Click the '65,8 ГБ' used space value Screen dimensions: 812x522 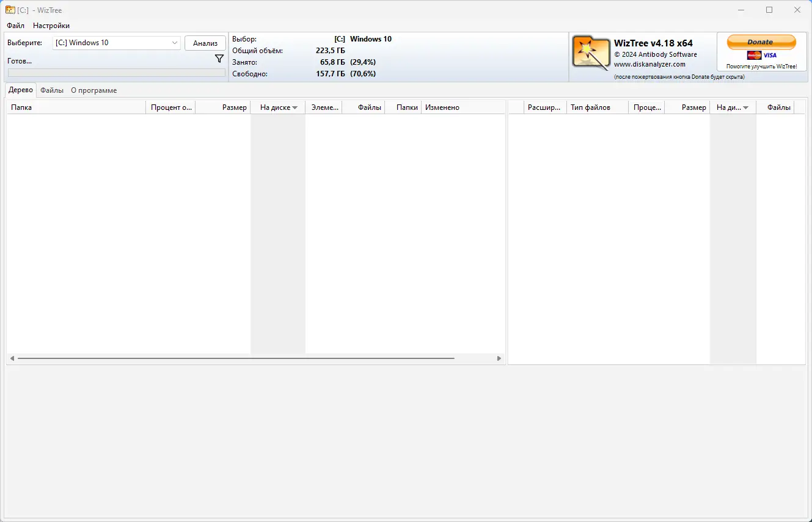(332, 62)
